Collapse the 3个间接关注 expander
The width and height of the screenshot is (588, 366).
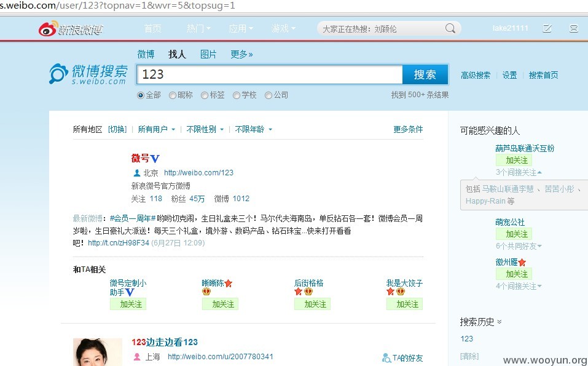pyautogui.click(x=519, y=173)
